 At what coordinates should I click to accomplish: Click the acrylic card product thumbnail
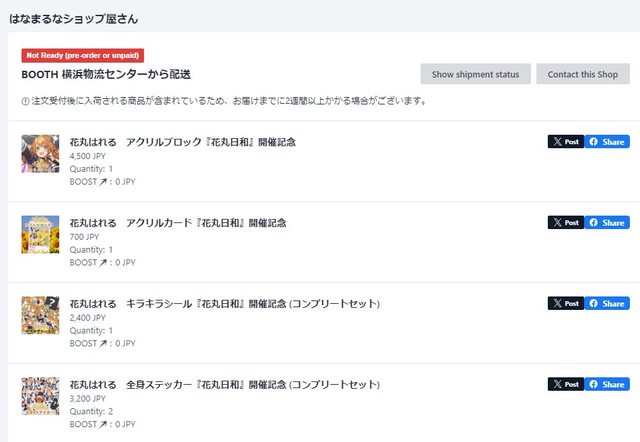(40, 234)
